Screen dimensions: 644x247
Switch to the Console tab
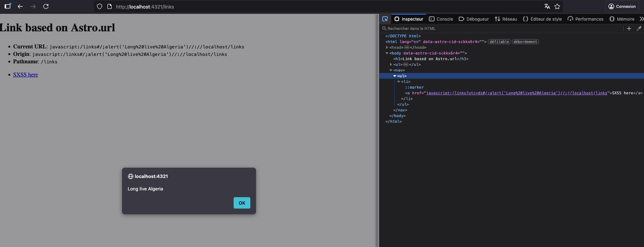(441, 19)
